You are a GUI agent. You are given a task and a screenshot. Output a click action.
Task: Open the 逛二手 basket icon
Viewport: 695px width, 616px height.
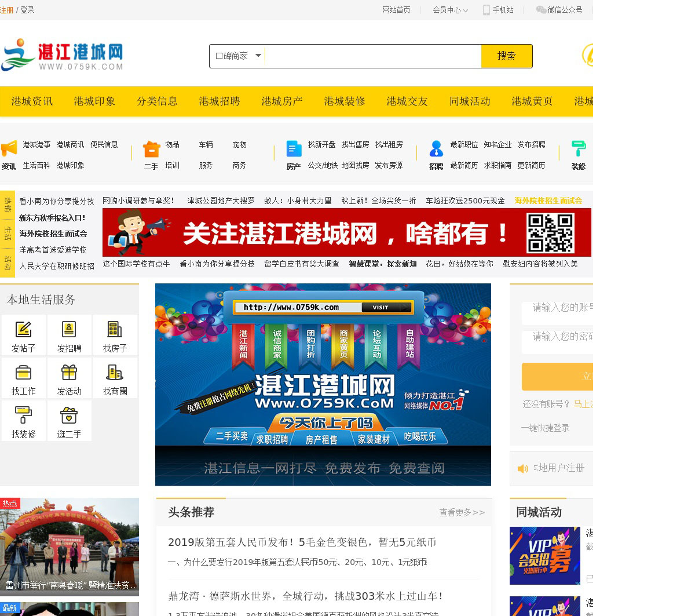(x=69, y=415)
